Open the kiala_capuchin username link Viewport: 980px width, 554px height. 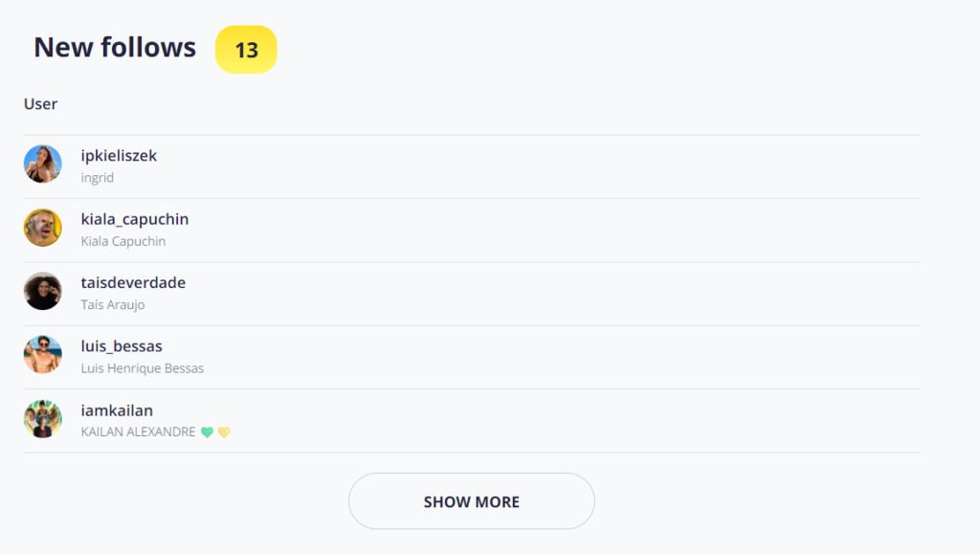point(134,219)
